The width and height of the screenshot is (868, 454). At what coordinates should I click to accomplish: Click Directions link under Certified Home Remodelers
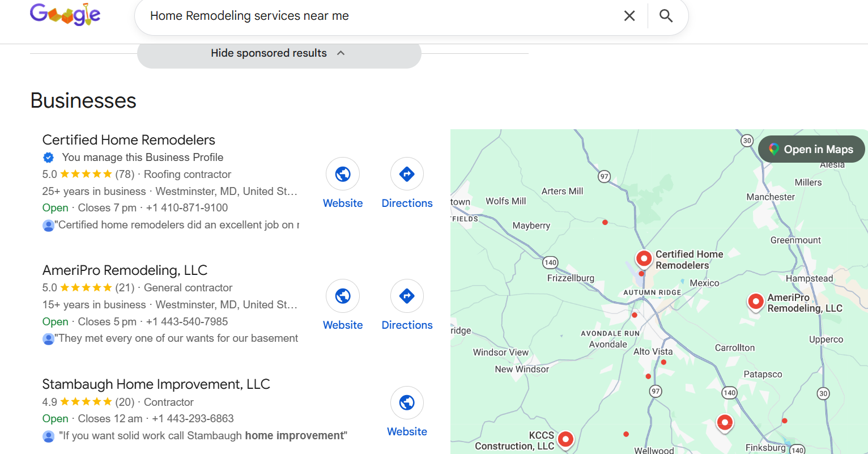coord(407,203)
